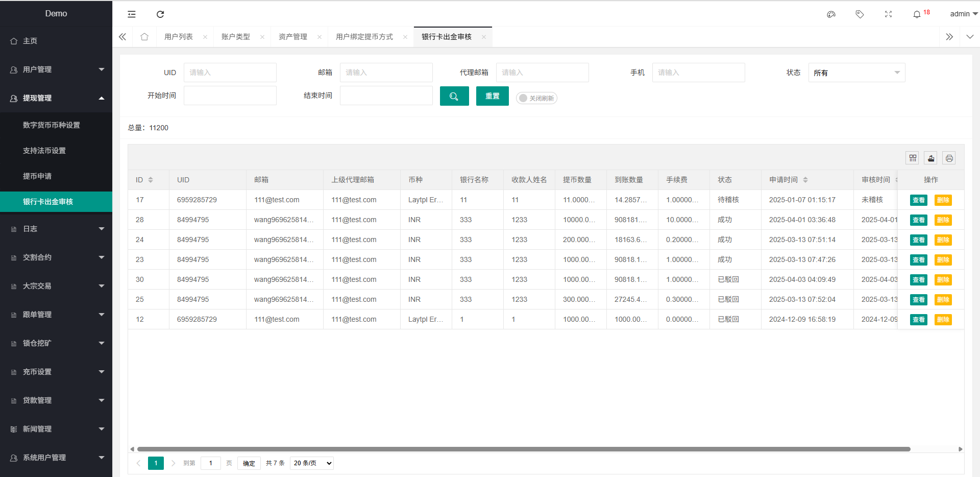Viewport: 980px width, 477px height.
Task: Click the print icon above the table
Action: click(949, 158)
